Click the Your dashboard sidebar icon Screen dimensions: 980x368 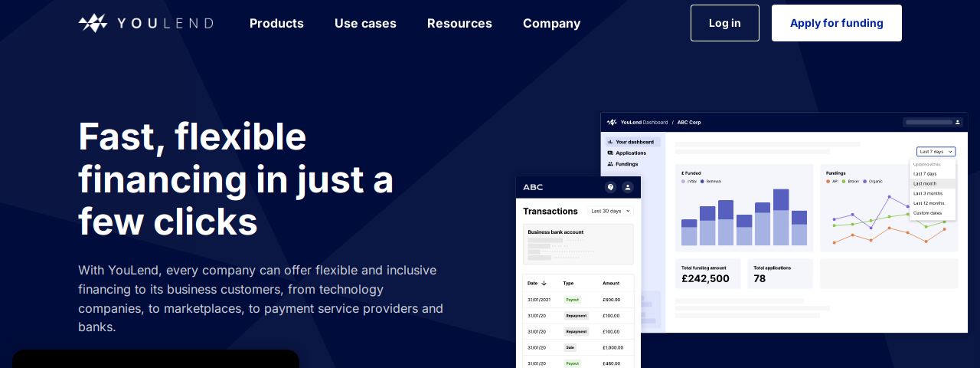[610, 142]
